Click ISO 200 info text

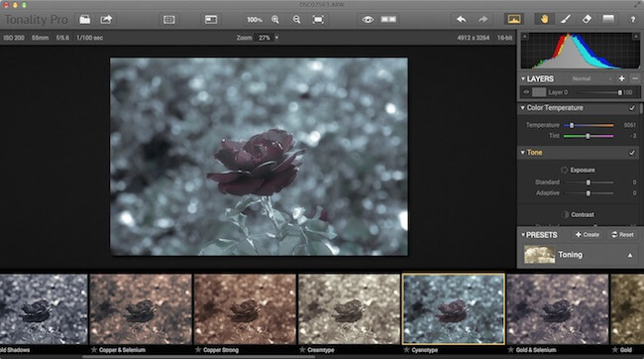coord(14,38)
